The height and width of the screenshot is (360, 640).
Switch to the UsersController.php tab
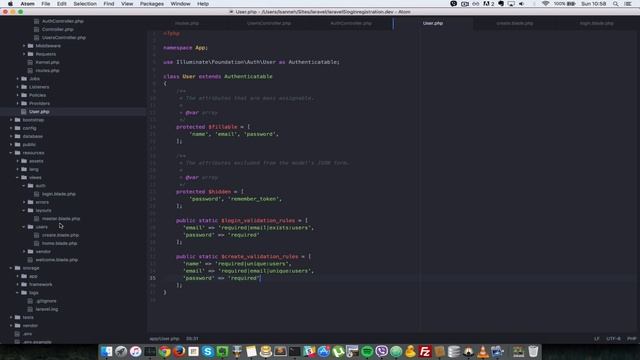point(269,23)
